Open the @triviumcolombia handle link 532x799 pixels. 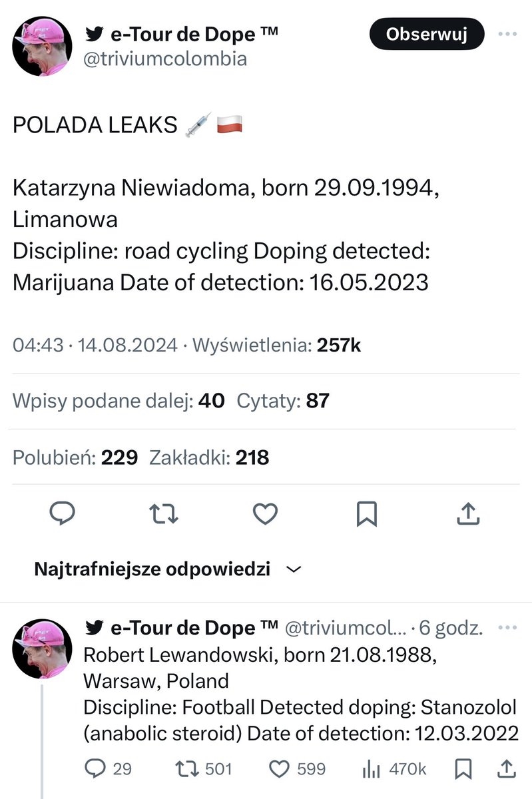click(x=166, y=59)
